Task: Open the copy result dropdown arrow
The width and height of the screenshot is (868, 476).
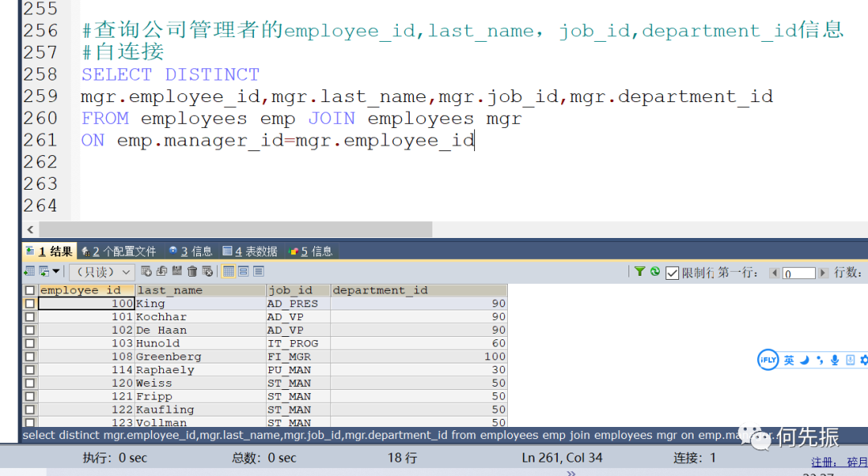Action: (56, 272)
